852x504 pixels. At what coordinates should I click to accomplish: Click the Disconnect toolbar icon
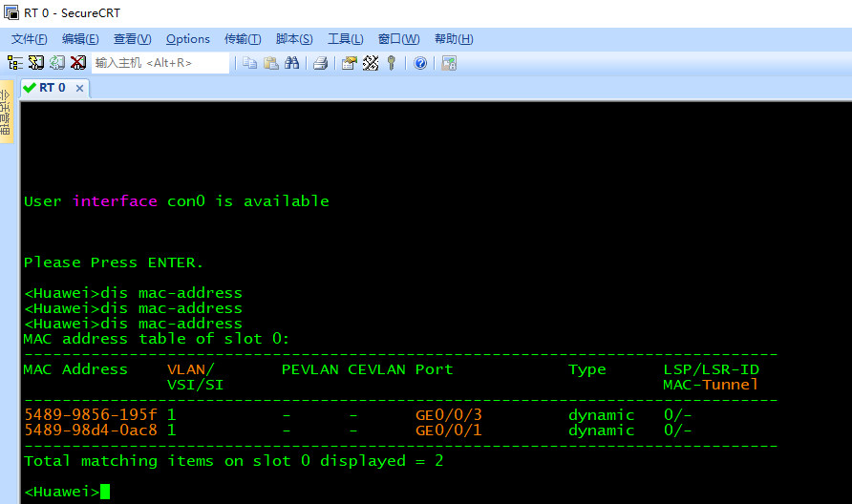coord(78,63)
